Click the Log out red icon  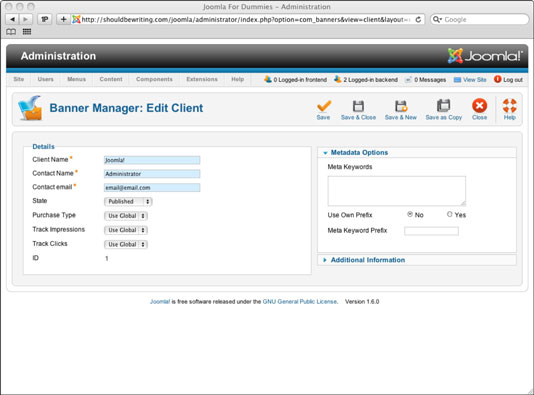coord(498,79)
